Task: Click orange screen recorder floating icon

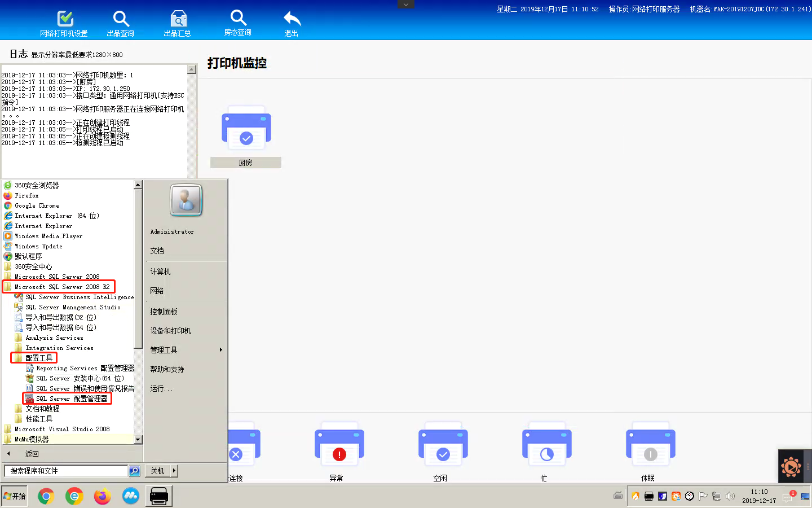Action: pos(791,467)
